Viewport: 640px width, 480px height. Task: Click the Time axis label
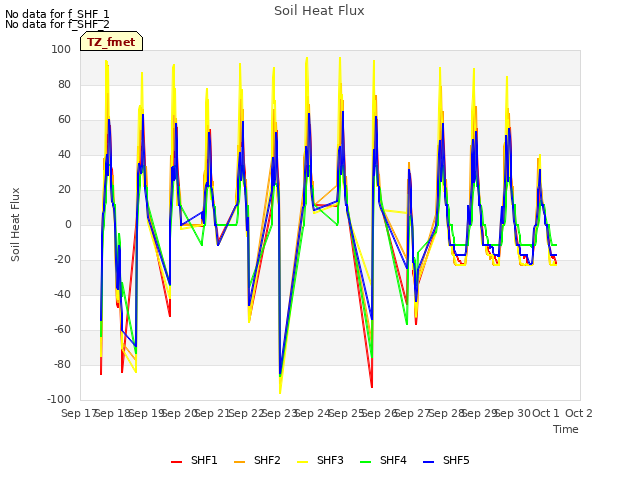[x=566, y=429]
